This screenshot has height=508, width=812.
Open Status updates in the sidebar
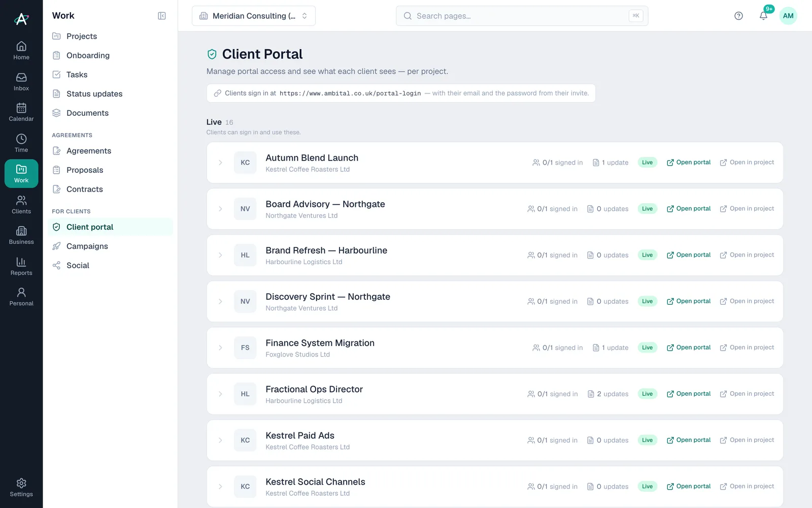pos(110,94)
